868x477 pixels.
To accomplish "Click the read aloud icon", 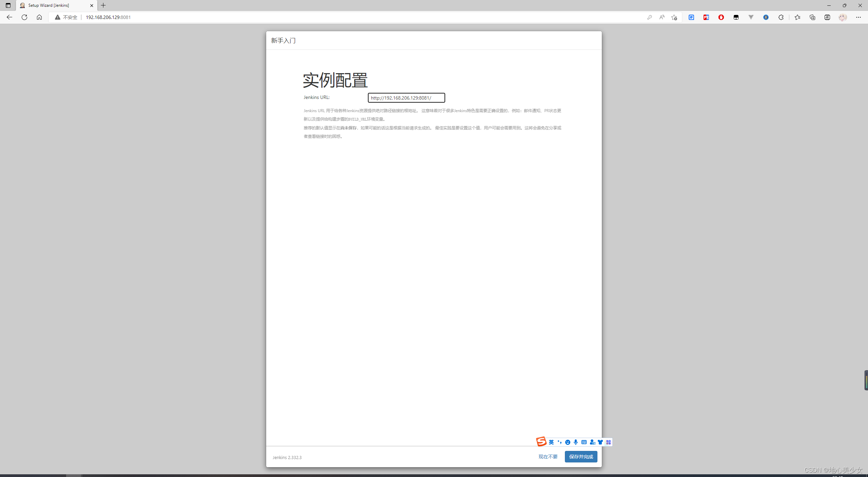I will pos(662,17).
